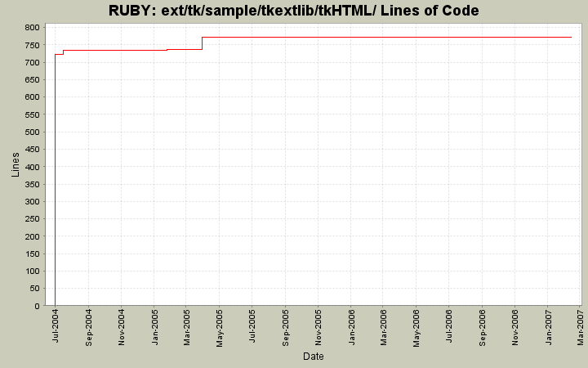588x368 pixels.
Task: Click the 'Sep-2004' date label
Action: pos(88,327)
